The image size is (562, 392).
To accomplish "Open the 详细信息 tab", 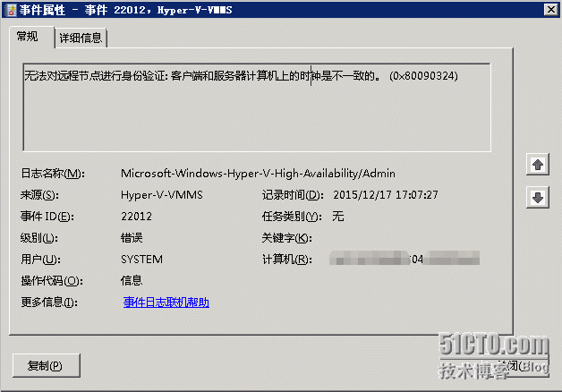I will point(81,38).
